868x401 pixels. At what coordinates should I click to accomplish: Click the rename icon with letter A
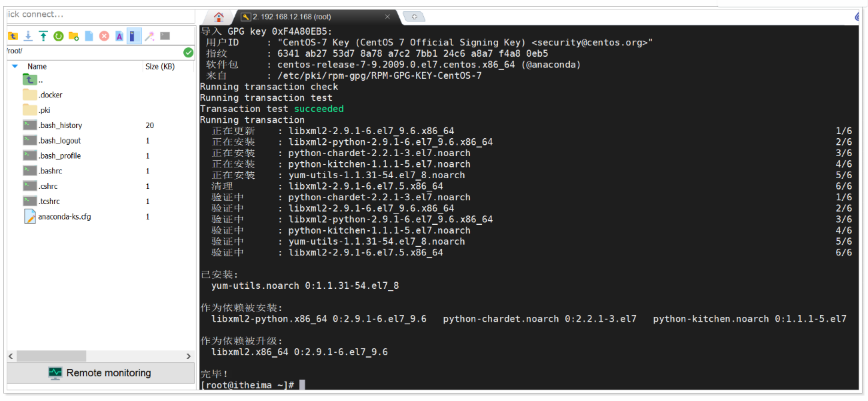pos(119,35)
